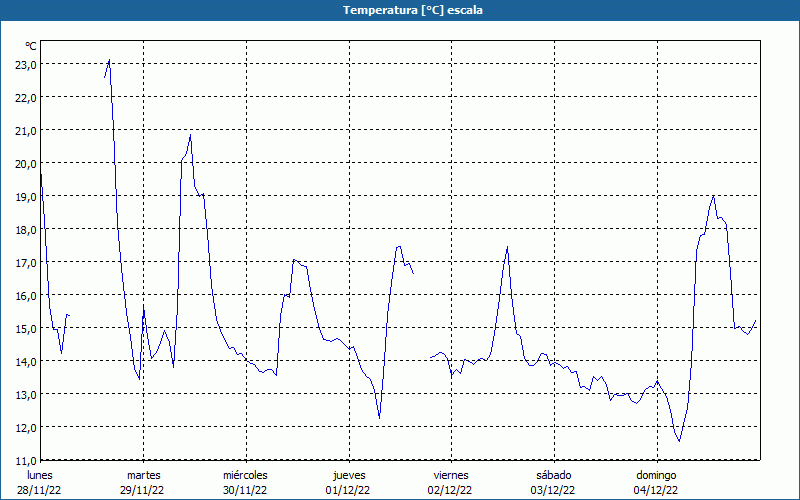Select the 19,0 y-axis label
Screen dimensions: 800x500
pos(27,196)
